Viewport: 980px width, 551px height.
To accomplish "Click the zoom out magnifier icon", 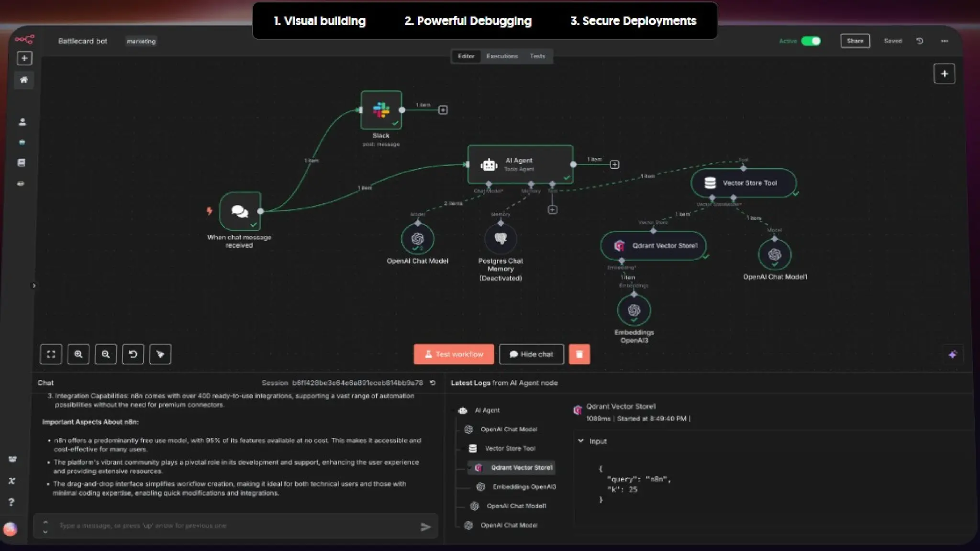I will click(105, 354).
